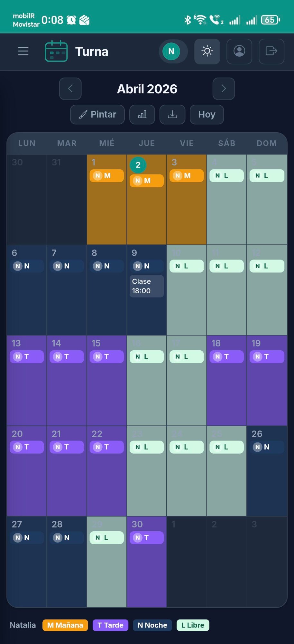Log out using the exit icon
294x644 pixels.
271,51
